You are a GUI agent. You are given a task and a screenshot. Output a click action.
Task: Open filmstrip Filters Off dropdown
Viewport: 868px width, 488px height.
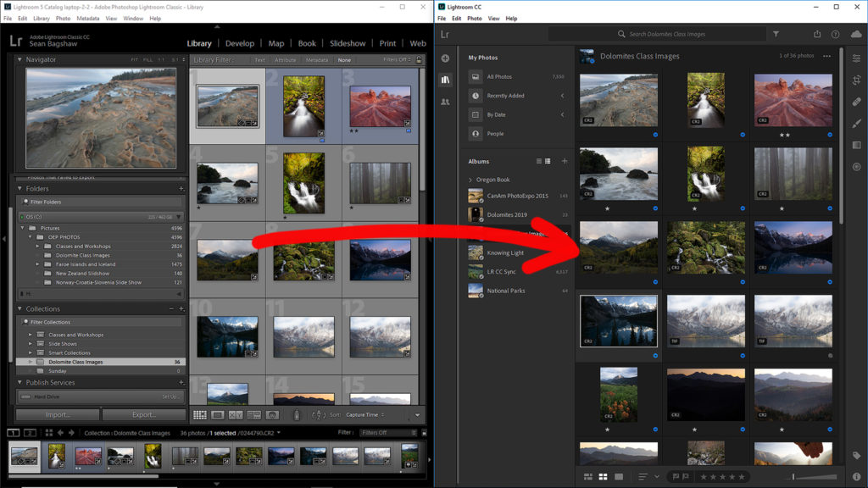point(388,433)
